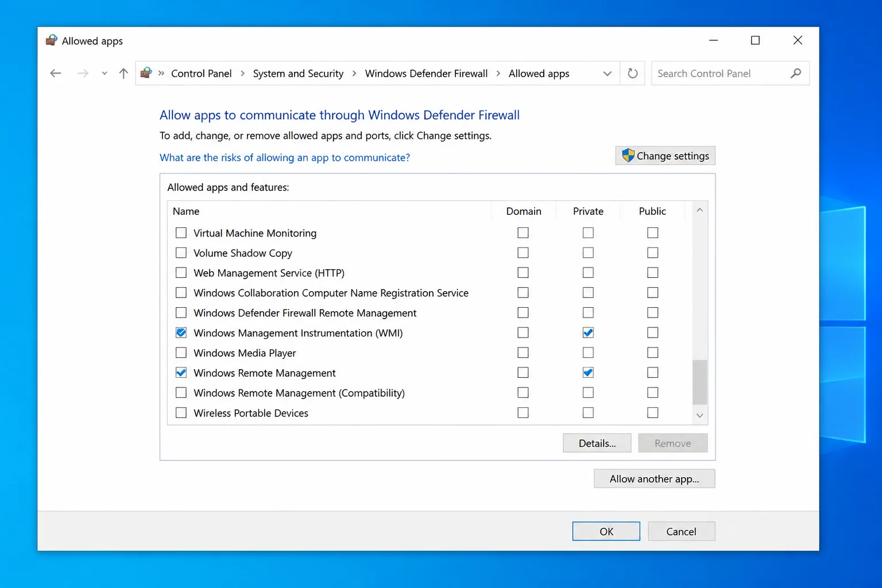
Task: Click the Control Panel icon in address bar
Action: [146, 73]
